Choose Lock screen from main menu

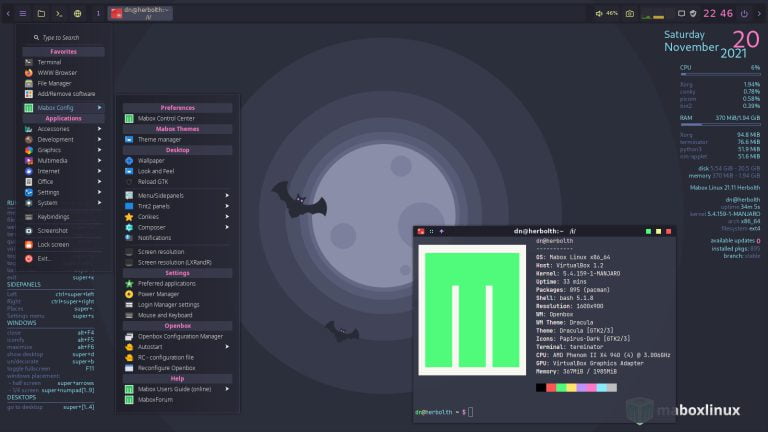click(x=53, y=244)
